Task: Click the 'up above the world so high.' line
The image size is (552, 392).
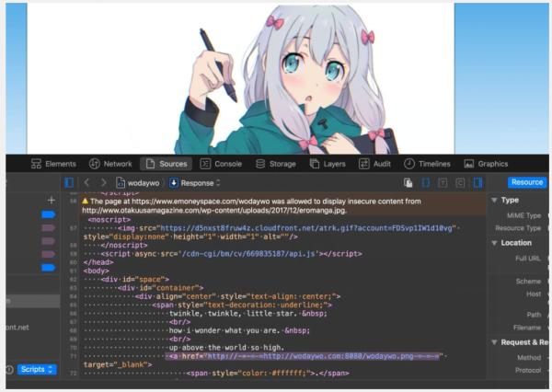Action: (x=226, y=348)
